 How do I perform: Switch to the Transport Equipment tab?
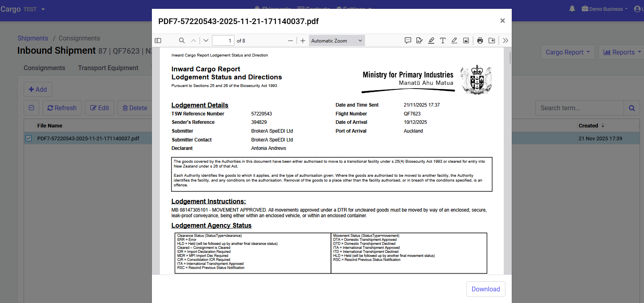point(108,68)
